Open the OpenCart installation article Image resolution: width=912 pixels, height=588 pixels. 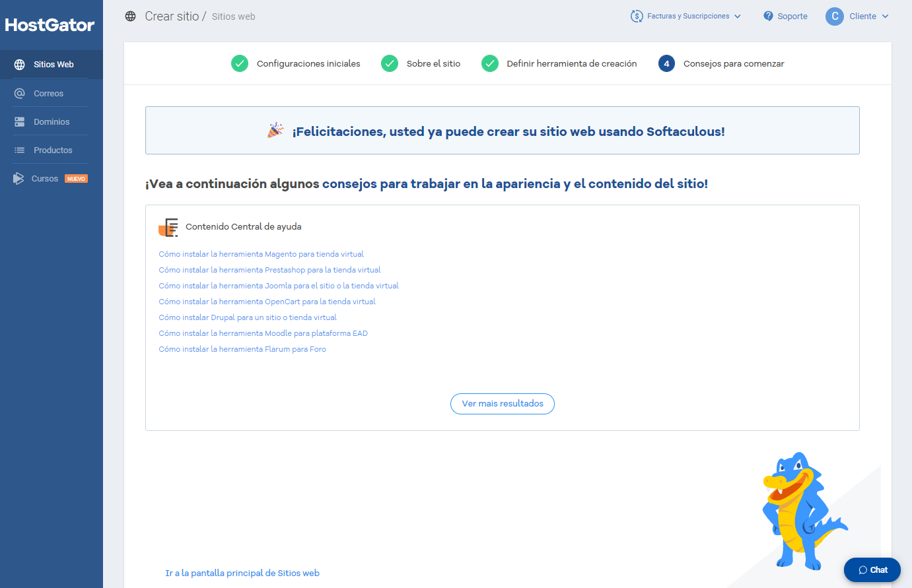click(267, 302)
